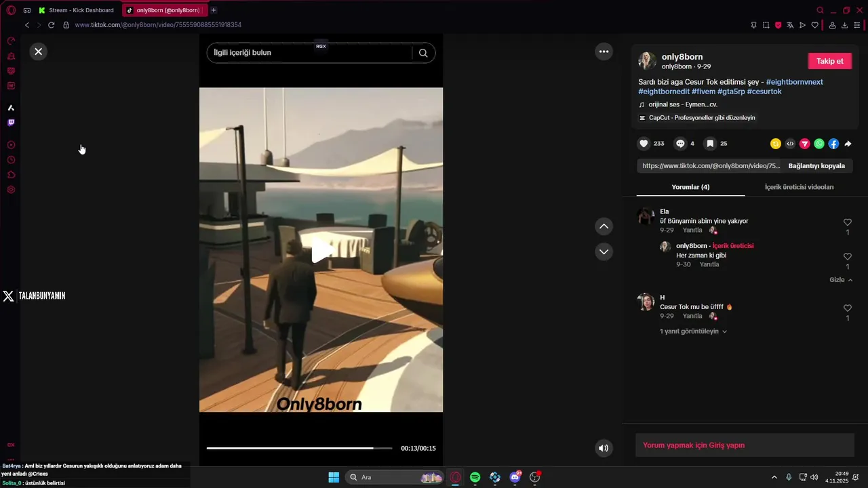868x488 pixels.
Task: Switch to 'İçerik üreticisi videoları' tab
Action: (x=799, y=187)
